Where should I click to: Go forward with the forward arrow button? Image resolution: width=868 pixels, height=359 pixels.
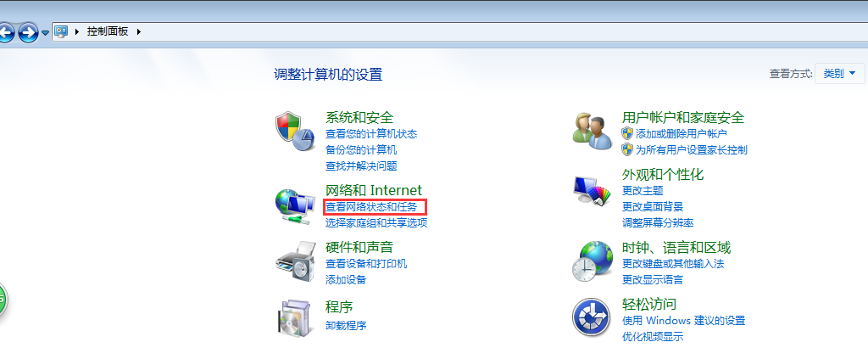(x=28, y=33)
